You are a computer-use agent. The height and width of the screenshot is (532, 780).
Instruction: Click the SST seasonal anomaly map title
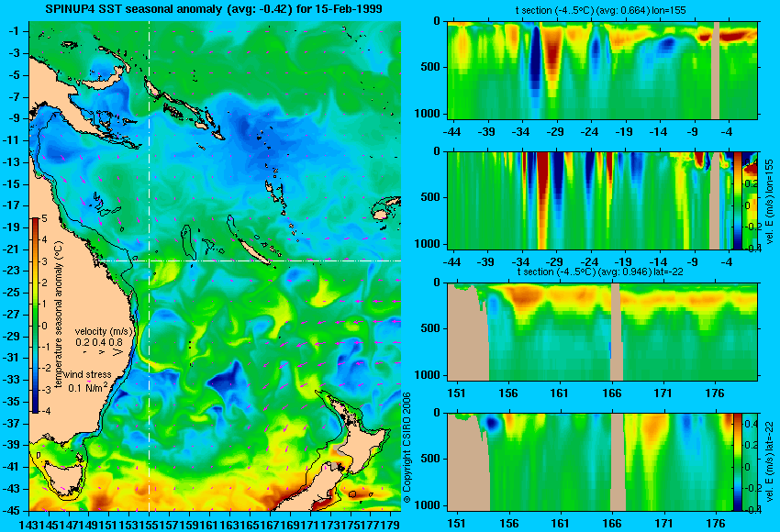[x=214, y=8]
